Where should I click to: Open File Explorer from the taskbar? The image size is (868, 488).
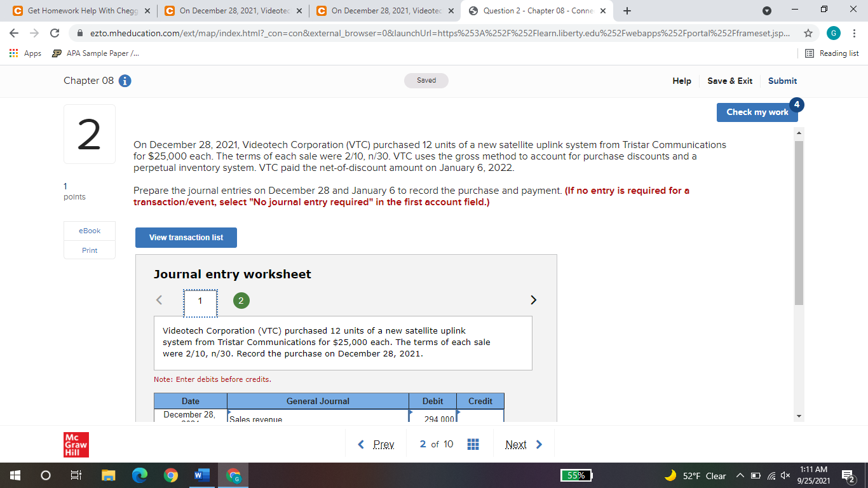point(107,475)
